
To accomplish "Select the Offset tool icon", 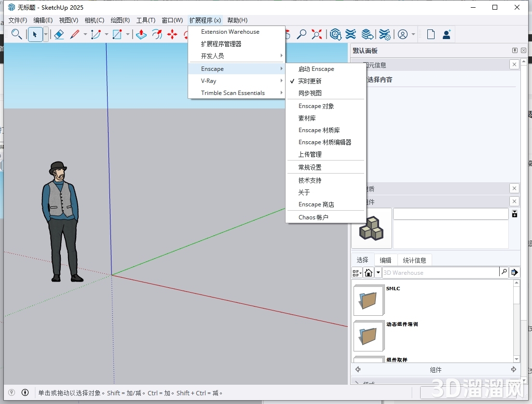I will [x=157, y=34].
